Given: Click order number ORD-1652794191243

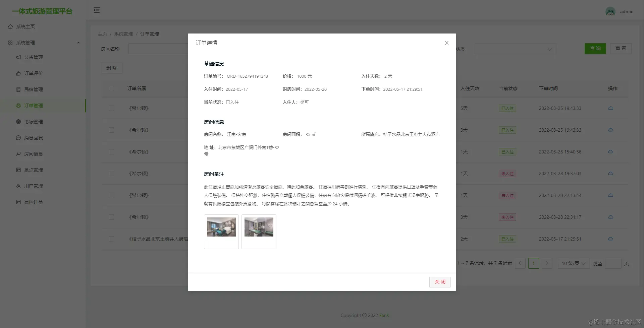Looking at the screenshot, I should (x=247, y=76).
